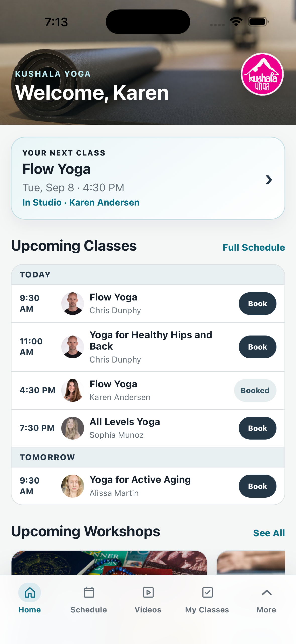Open the Videos play icon tab
Screen dimensions: 296x644
pyautogui.click(x=148, y=592)
